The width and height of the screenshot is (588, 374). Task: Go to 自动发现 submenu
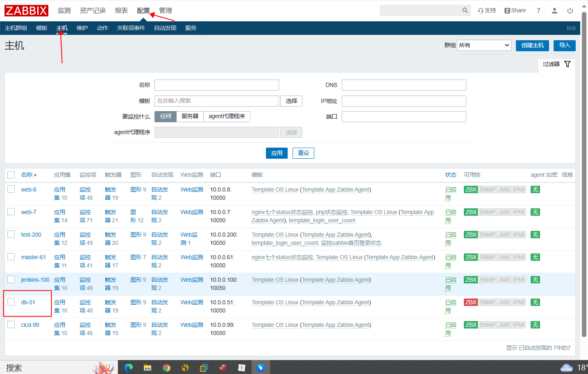165,28
